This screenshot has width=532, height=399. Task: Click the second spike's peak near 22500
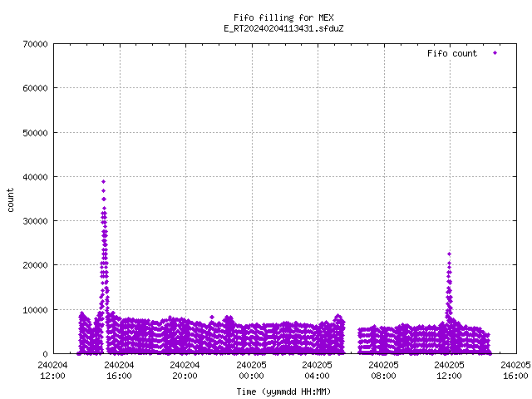(x=449, y=254)
